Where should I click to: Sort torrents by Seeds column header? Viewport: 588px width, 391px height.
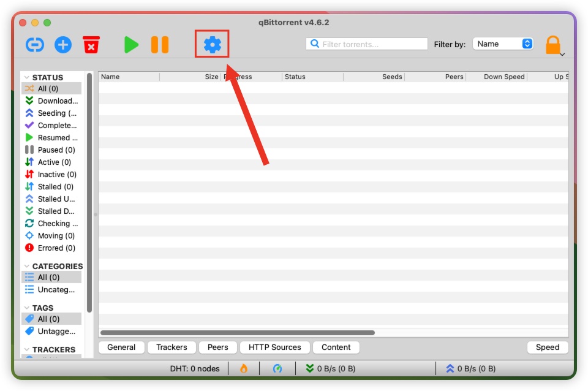tap(374, 77)
